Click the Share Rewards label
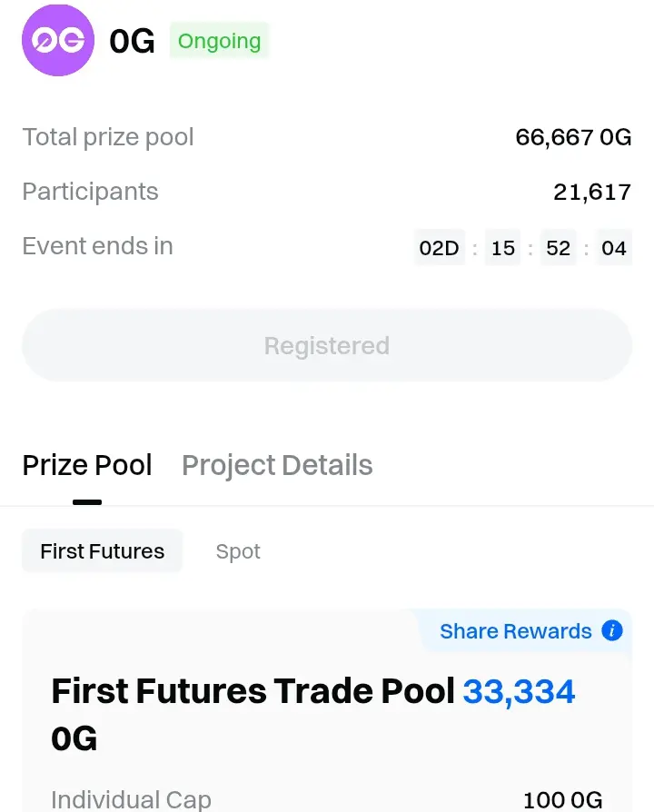The image size is (654, 812). point(515,631)
